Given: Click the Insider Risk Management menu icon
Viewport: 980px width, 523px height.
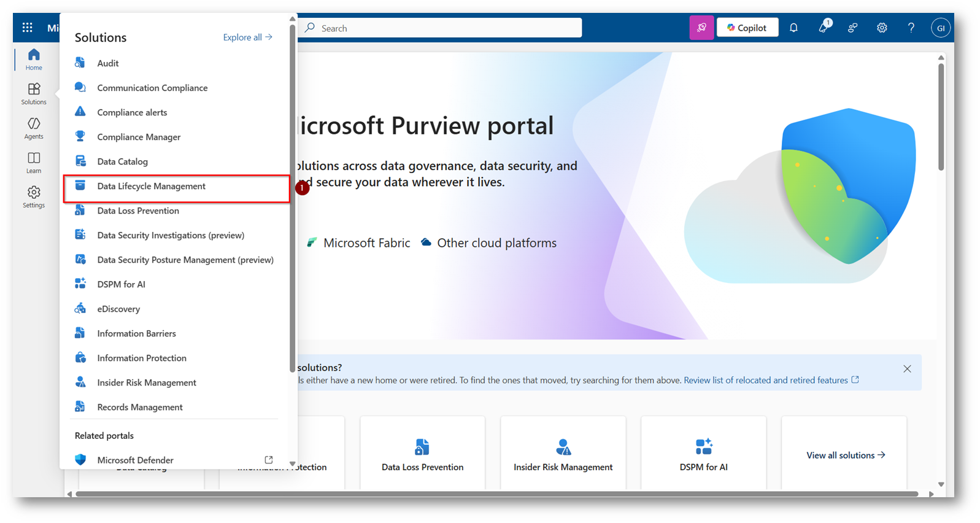Looking at the screenshot, I should (x=80, y=382).
